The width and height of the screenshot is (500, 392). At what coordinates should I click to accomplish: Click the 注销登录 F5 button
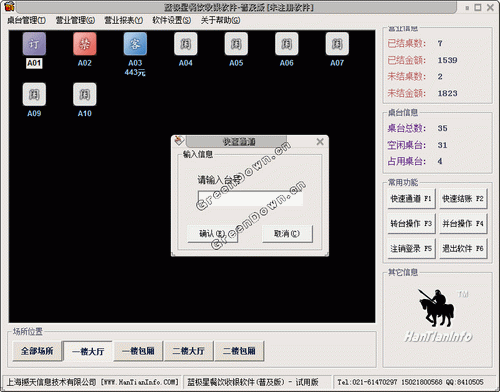(411, 249)
